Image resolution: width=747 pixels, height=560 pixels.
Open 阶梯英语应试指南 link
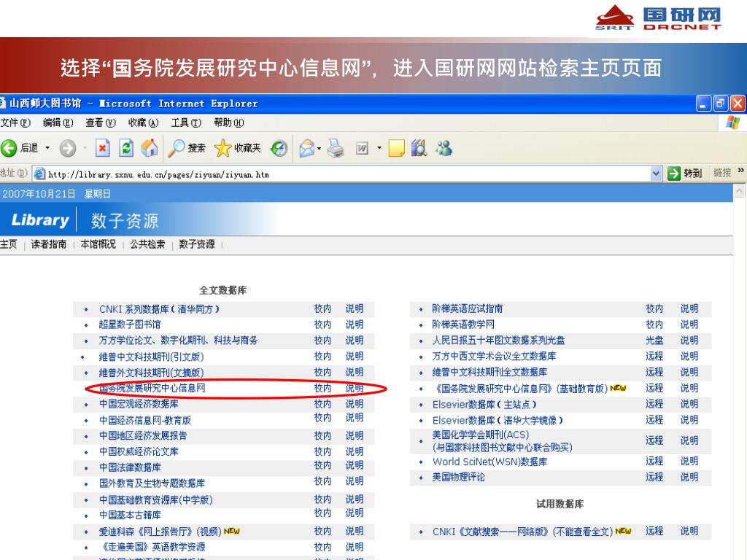click(468, 308)
